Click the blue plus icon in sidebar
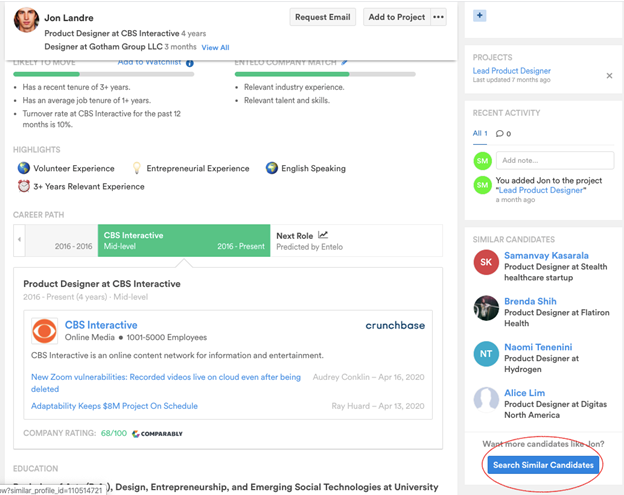The image size is (624, 495). (x=480, y=16)
